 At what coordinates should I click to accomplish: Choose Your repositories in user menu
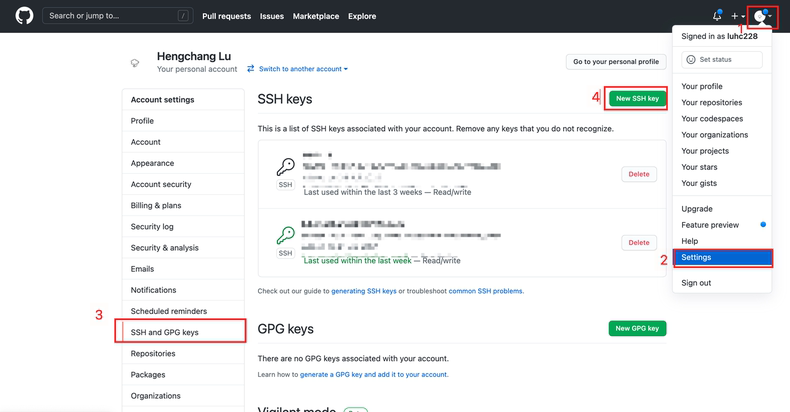pyautogui.click(x=722, y=103)
